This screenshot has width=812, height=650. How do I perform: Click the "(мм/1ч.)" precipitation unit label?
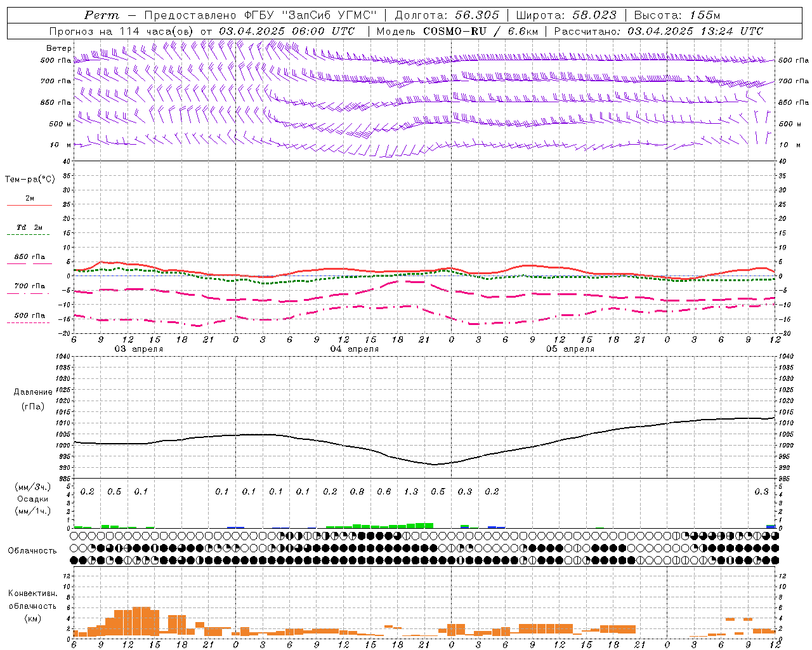click(32, 510)
